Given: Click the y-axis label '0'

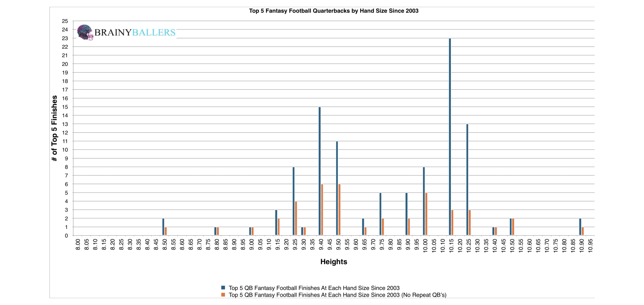Looking at the screenshot, I should pos(66,236).
